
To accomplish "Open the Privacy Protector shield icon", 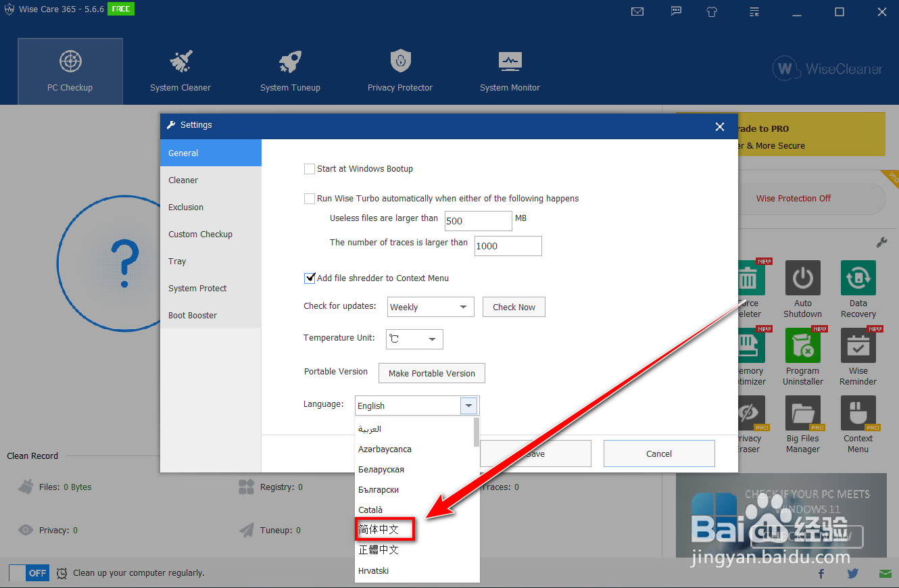I will pyautogui.click(x=400, y=62).
